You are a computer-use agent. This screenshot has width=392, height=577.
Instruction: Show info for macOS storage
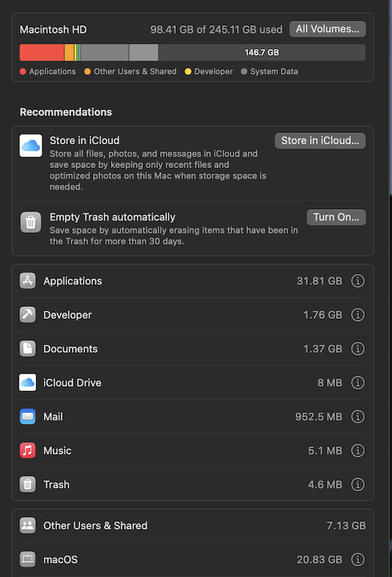coord(358,560)
